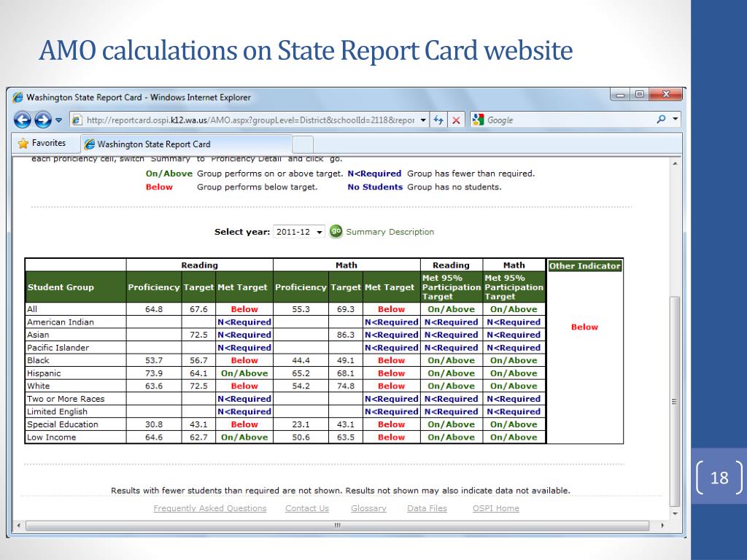Click the Google logo icon in search box
Screen dimensions: 747x560
tap(479, 120)
